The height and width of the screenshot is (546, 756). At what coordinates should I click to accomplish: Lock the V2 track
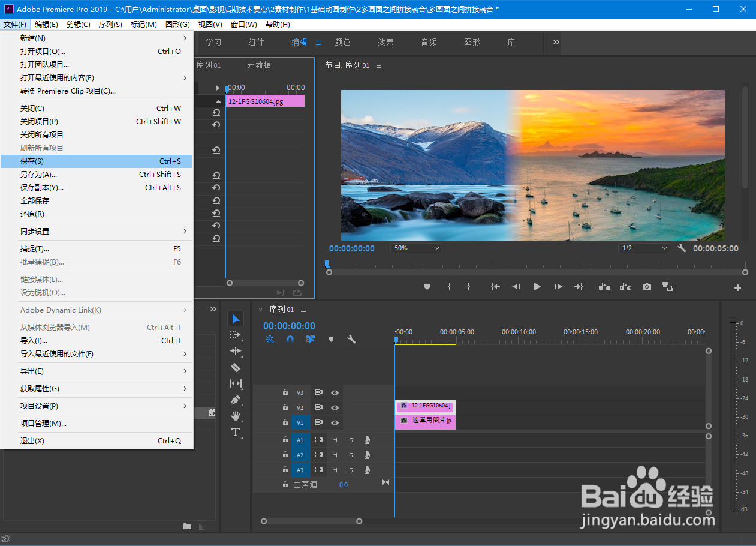click(285, 407)
